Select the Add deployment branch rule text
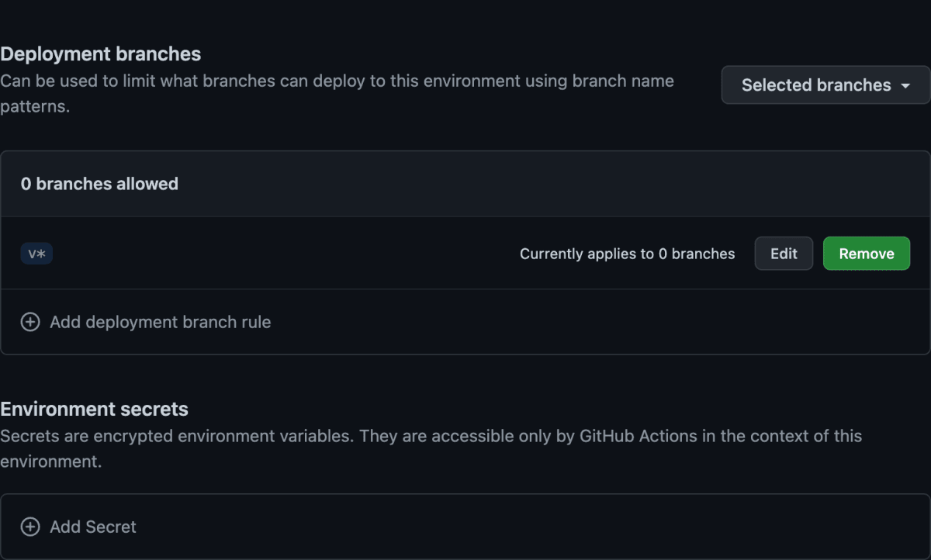This screenshot has width=931, height=560. pyautogui.click(x=161, y=322)
